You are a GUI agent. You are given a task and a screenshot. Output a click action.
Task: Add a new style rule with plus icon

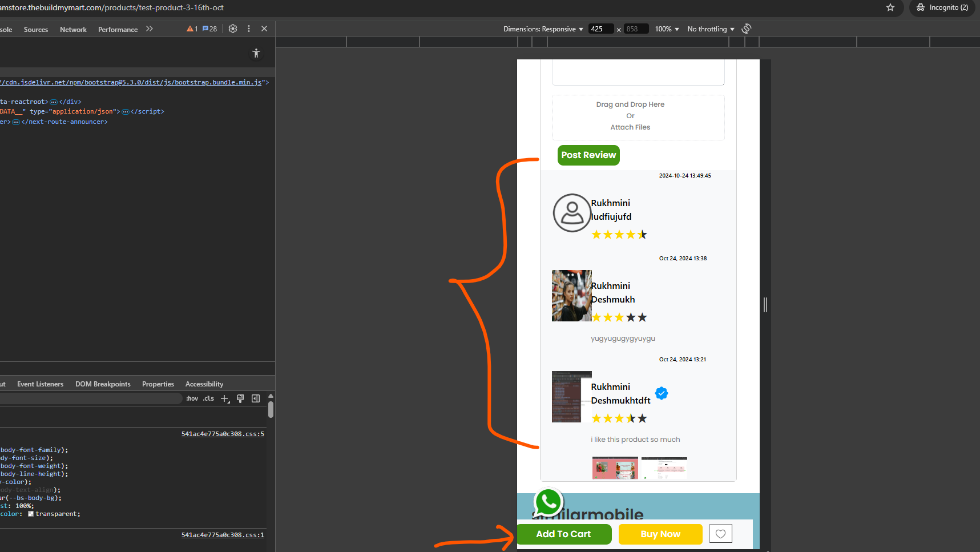[x=225, y=398]
